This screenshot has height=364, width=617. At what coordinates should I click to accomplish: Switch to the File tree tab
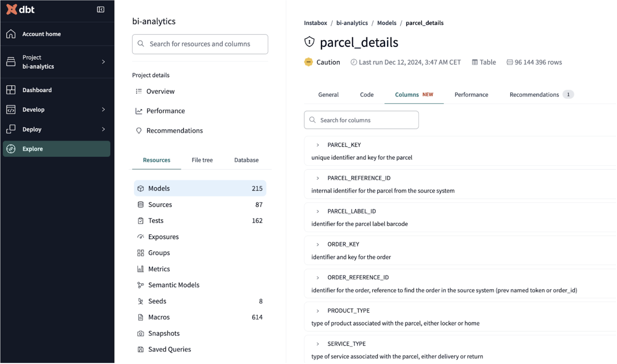click(202, 160)
